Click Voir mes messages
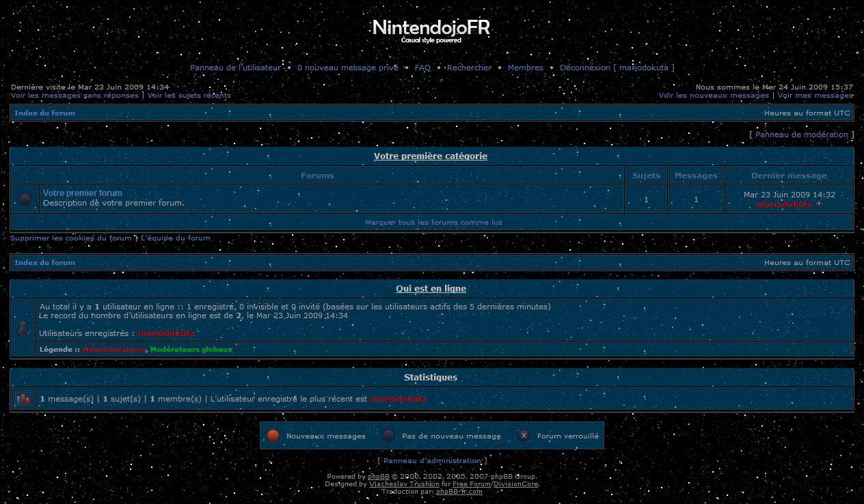 815,96
